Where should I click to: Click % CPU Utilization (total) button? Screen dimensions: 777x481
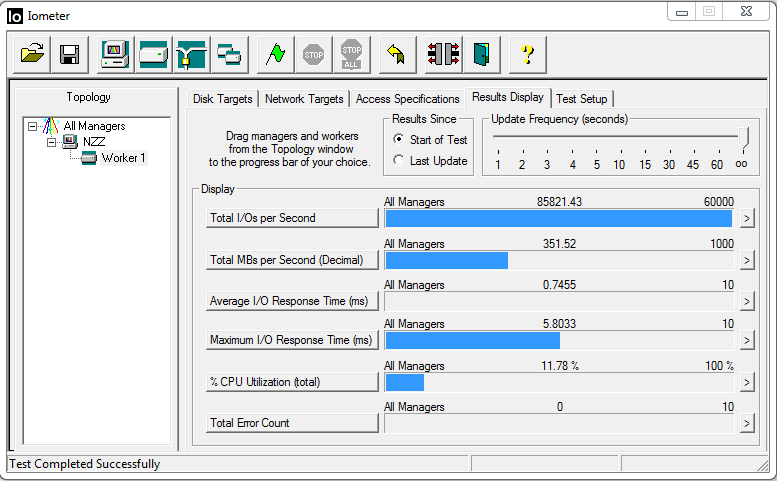click(292, 382)
